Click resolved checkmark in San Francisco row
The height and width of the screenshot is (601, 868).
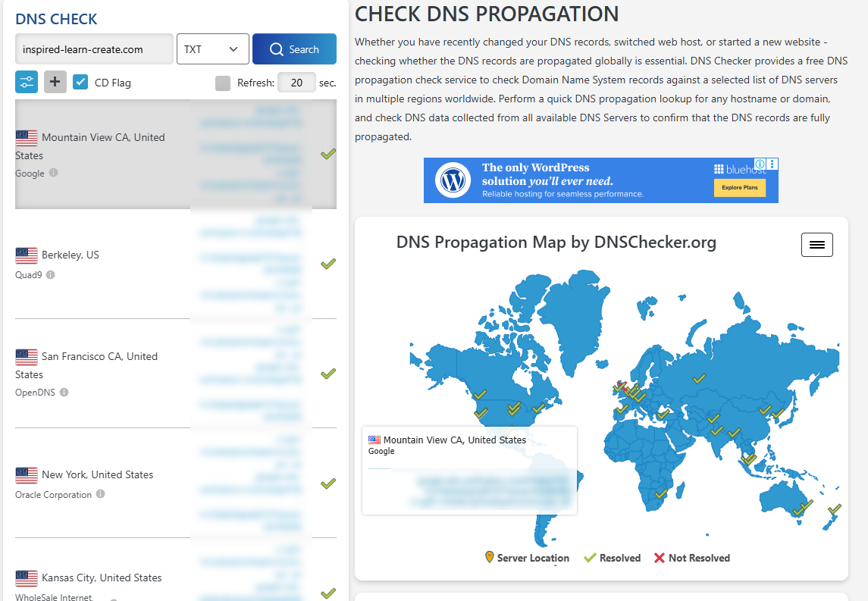coord(328,374)
